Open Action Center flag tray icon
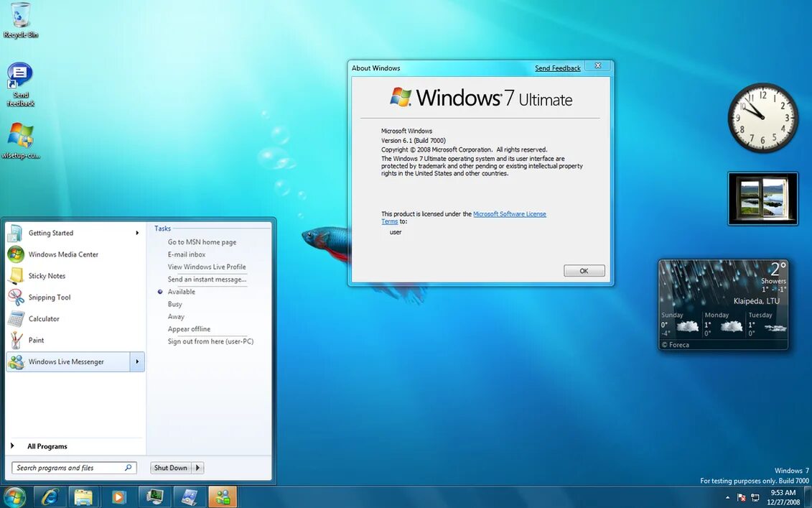 [x=742, y=498]
